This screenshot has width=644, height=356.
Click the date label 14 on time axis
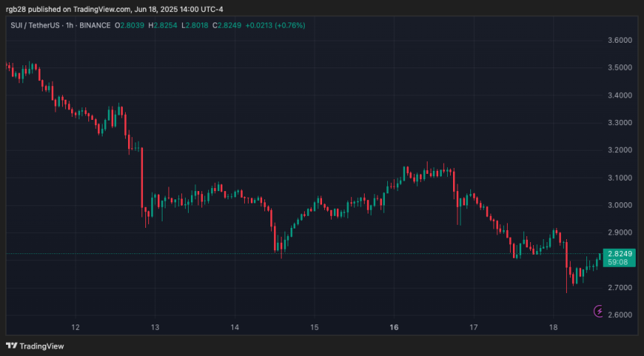click(234, 328)
